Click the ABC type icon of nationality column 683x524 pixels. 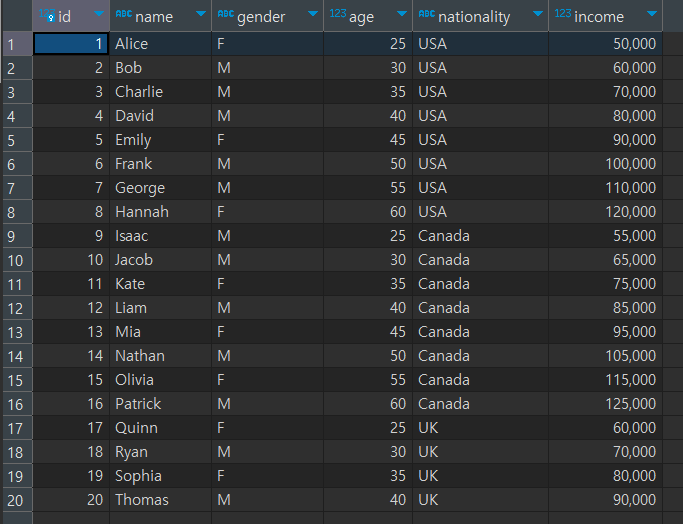point(427,14)
